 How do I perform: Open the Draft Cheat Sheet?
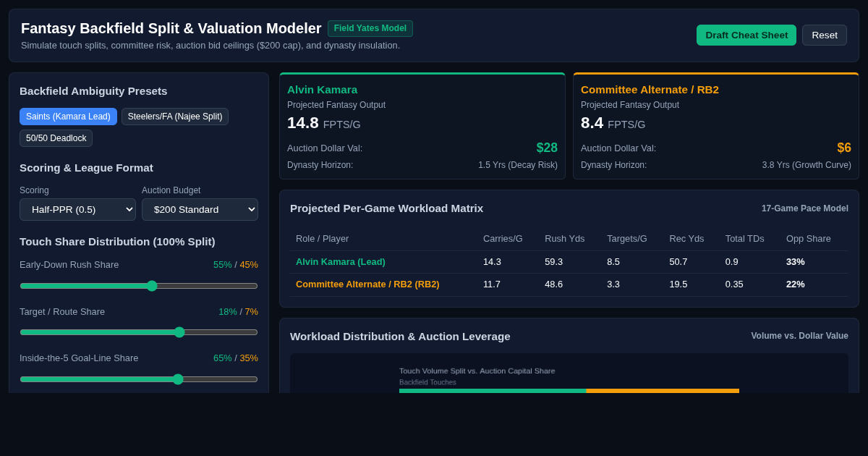point(746,35)
